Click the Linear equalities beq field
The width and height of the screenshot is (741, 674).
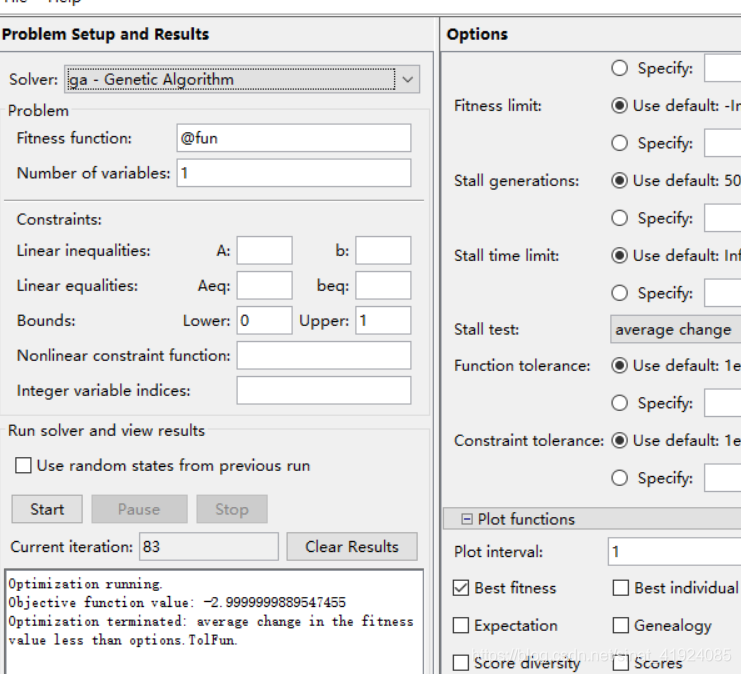[383, 285]
